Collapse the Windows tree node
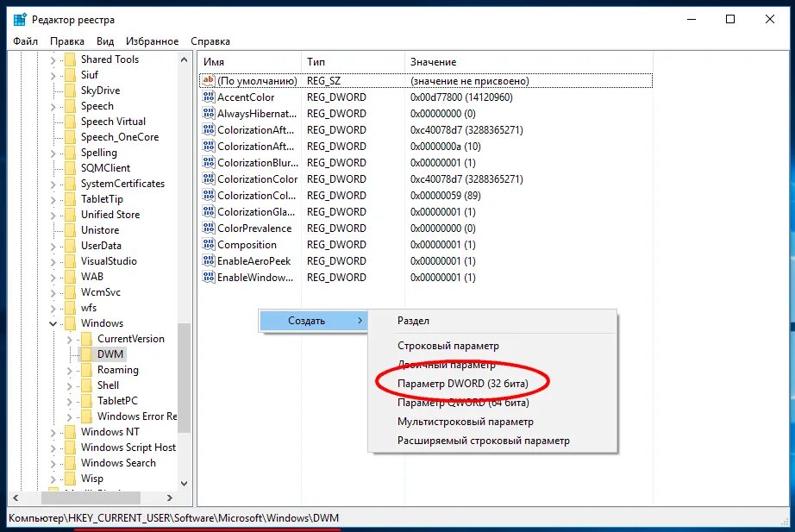This screenshot has width=795, height=532. point(53,323)
